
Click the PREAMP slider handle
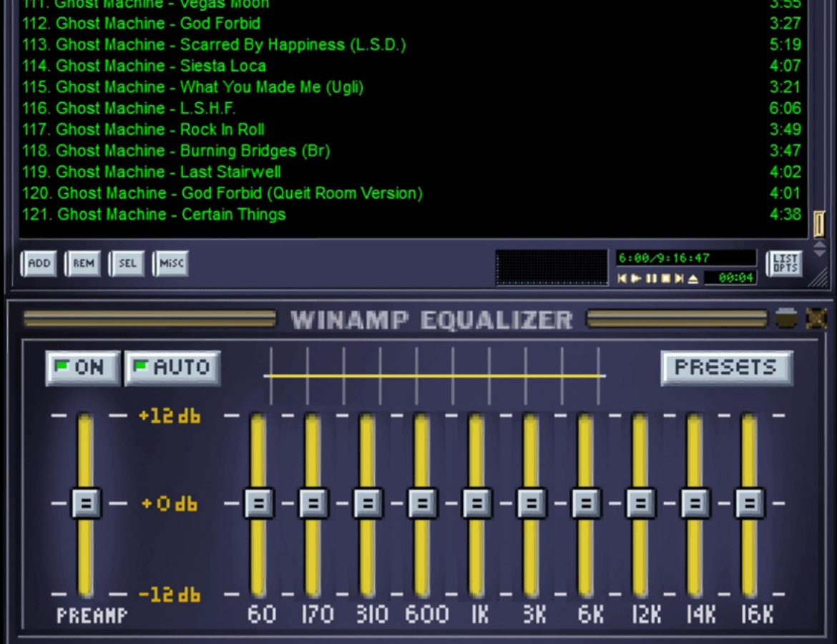click(86, 502)
